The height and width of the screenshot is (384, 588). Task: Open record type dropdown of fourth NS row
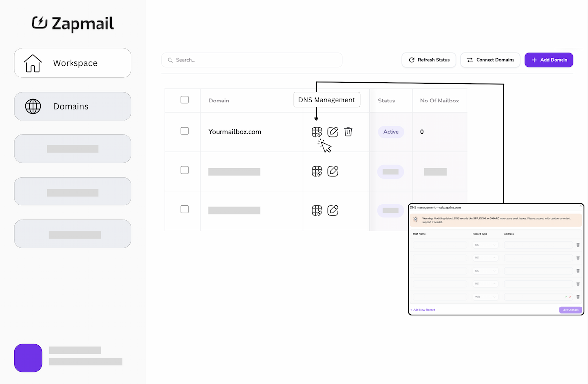pos(486,283)
